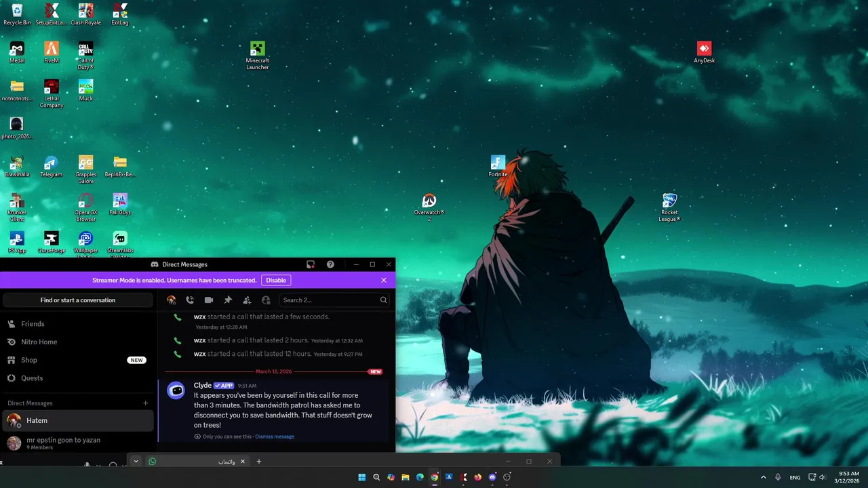This screenshot has height=488, width=868.
Task: Click the Clyde bot avatar
Action: (x=176, y=390)
